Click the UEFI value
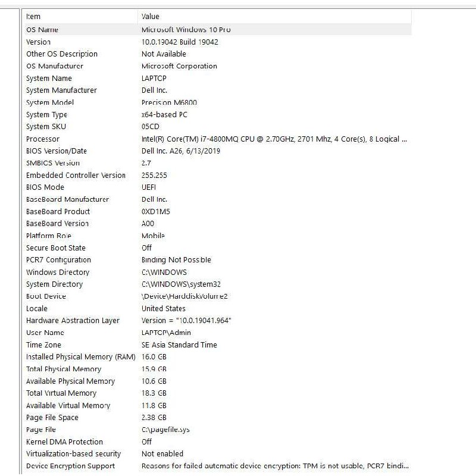 [x=149, y=187]
